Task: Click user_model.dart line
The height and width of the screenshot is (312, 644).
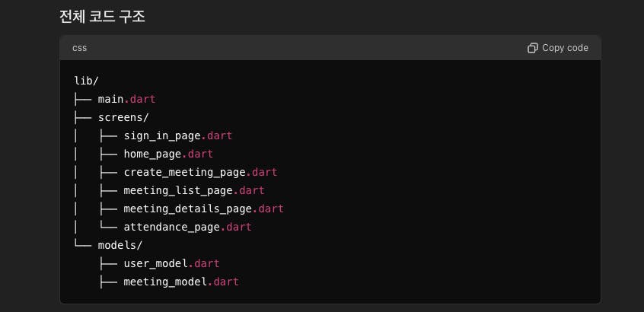Action: (171, 263)
